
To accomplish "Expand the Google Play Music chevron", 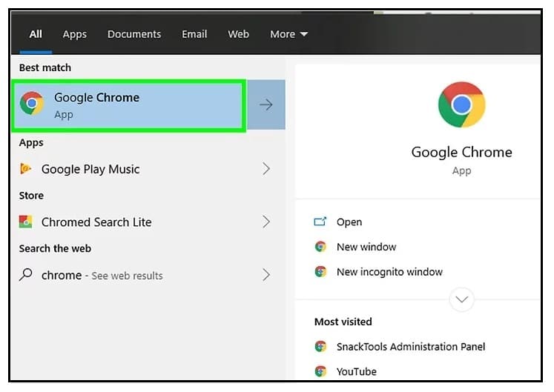I will [266, 169].
